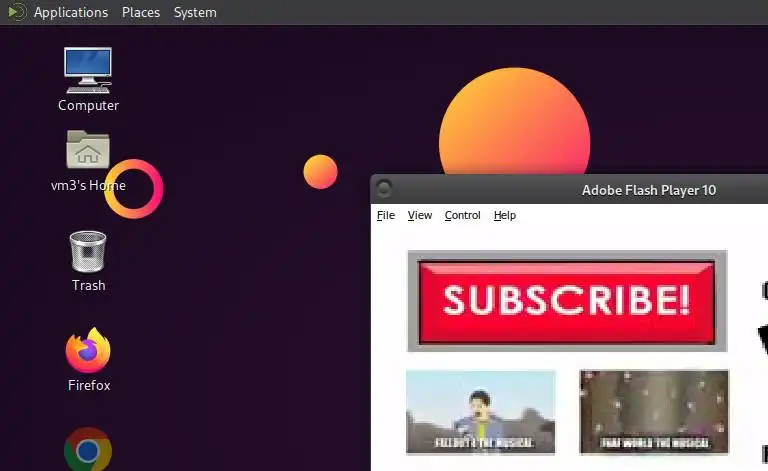Open Flash Player View menu
Screen dimensions: 768x471
(420, 215)
